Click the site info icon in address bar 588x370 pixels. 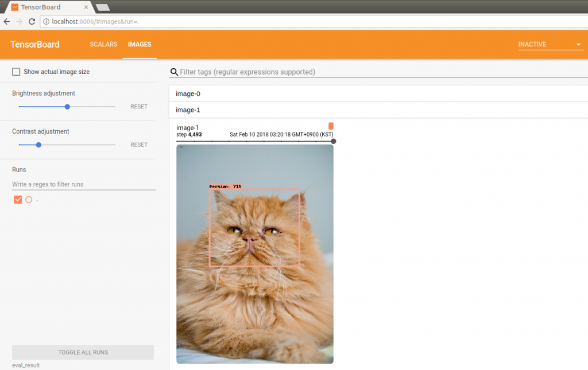(x=46, y=21)
